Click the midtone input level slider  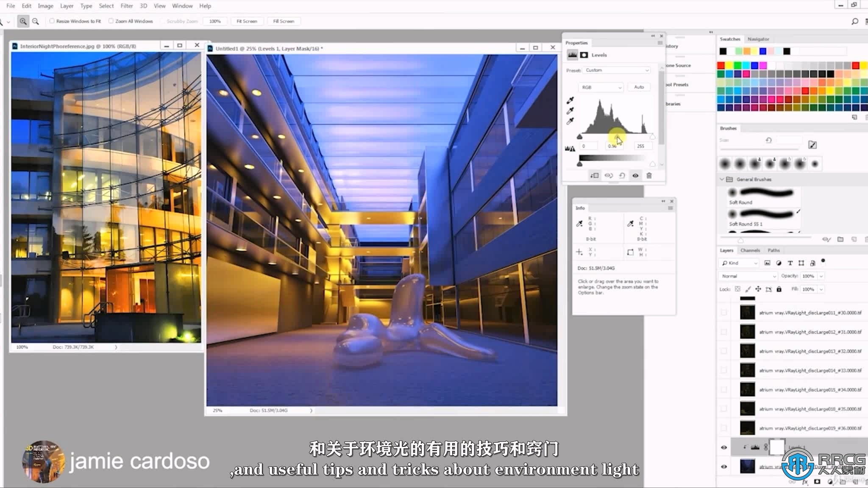(617, 136)
